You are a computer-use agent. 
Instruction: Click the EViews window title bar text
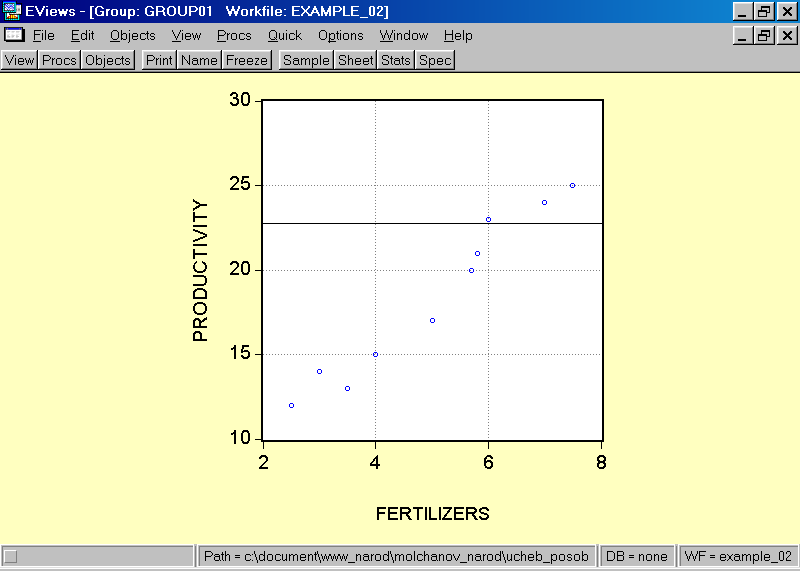pos(207,11)
